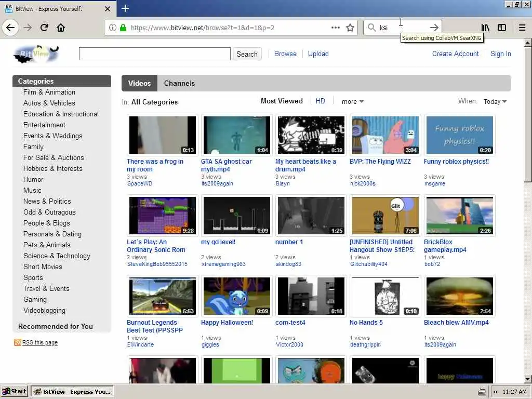Viewport: 532px width, 399px height.
Task: Click the scrollbar down arrow
Action: [x=527, y=379]
